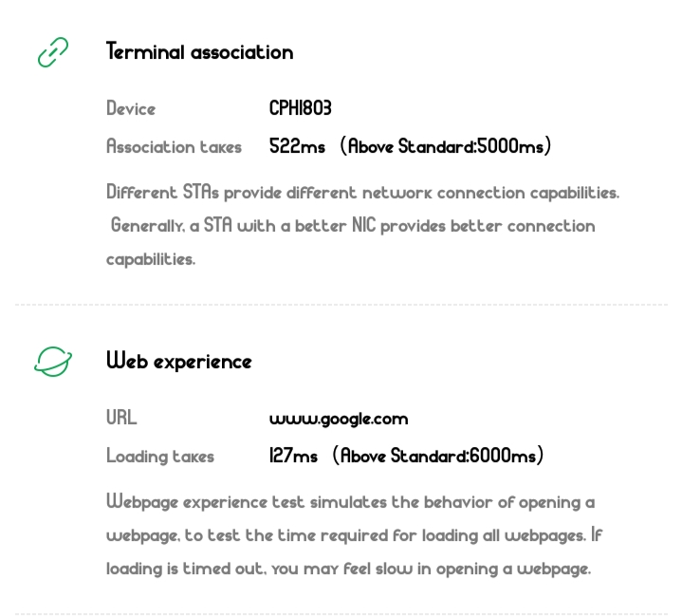
Task: Click the Webpage experience test description
Action: tap(350, 502)
